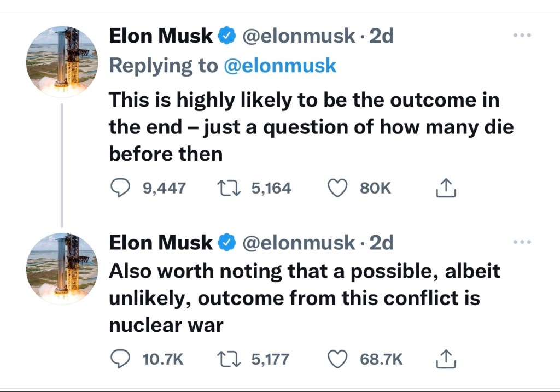The width and height of the screenshot is (560, 392).
Task: Reply to the nuclear war tweet
Action: click(x=119, y=359)
